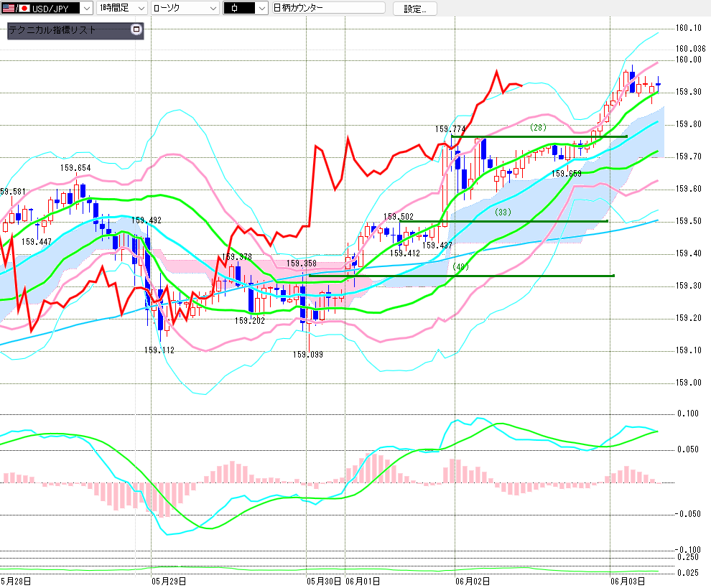Screen dimensions: 711x588
Task: Click the 06月02日 date label
Action: 472,582
